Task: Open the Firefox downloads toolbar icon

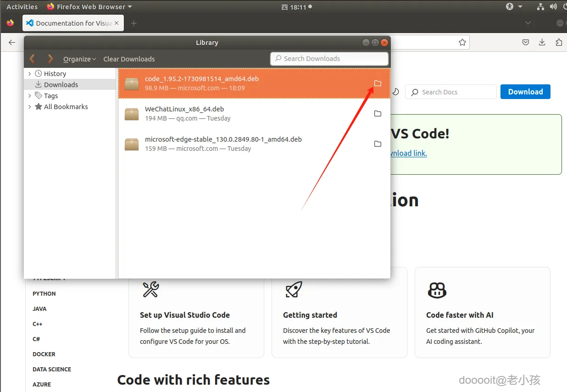Action: tap(542, 42)
